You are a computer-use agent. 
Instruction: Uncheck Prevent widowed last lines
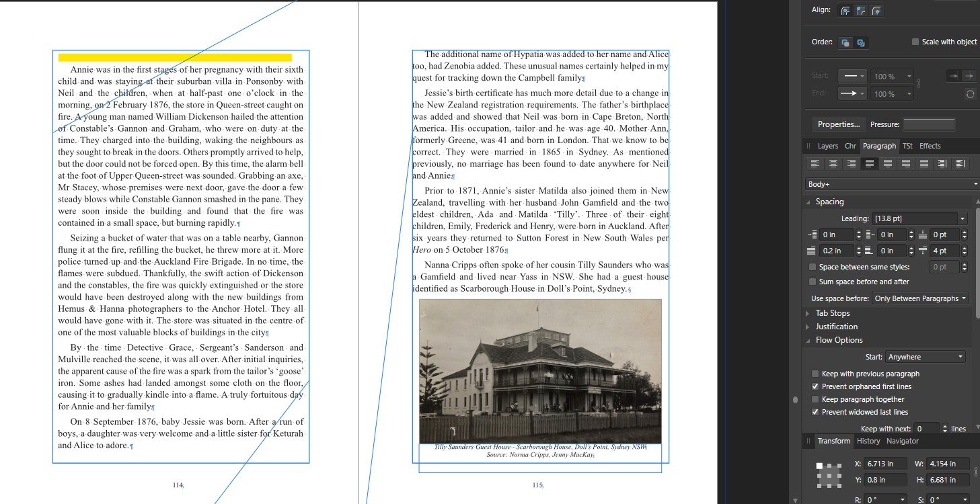coord(815,412)
